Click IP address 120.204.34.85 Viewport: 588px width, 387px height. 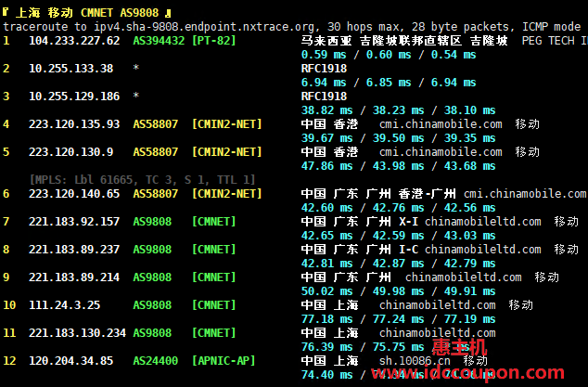point(70,360)
